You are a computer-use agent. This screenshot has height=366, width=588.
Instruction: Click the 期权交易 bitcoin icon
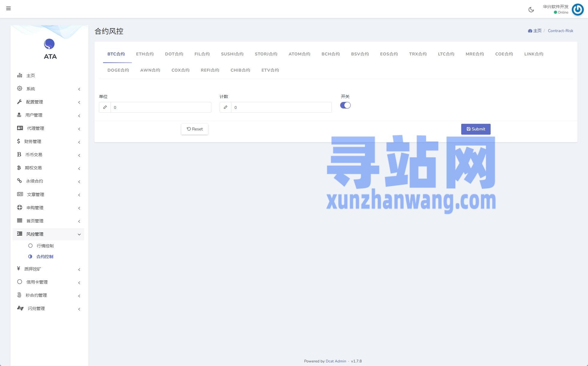(19, 168)
